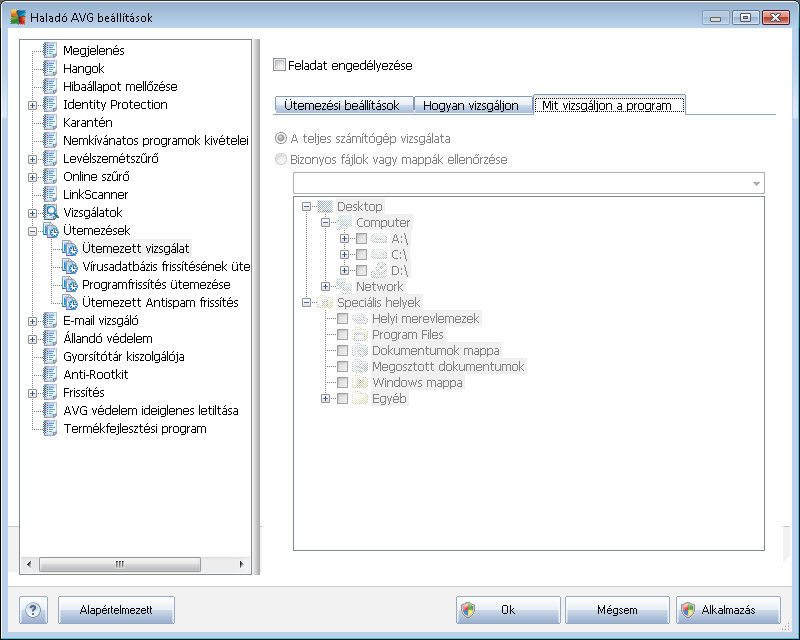Expand the Frissítés tree node

coord(32,393)
